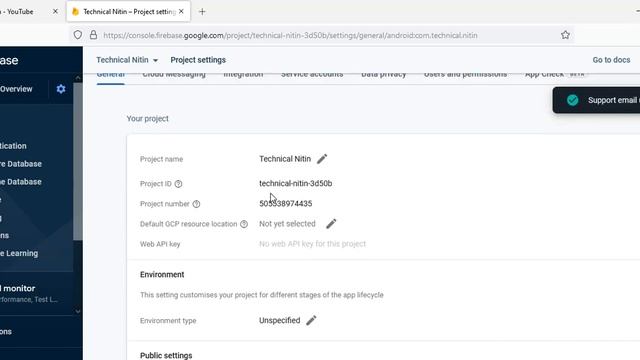Open Machine Learning in sidebar
Viewport: 640px width, 360px height.
pos(19,253)
